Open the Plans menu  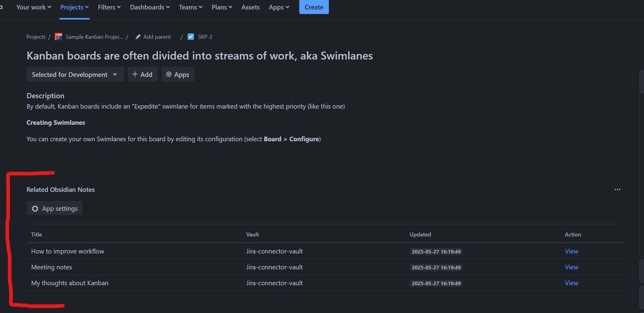tap(222, 7)
